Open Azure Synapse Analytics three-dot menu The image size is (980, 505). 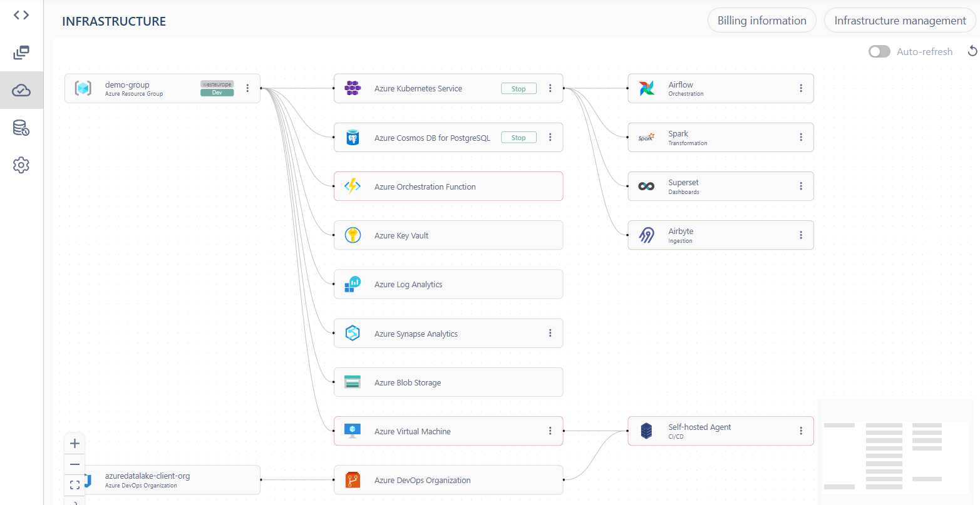point(550,334)
